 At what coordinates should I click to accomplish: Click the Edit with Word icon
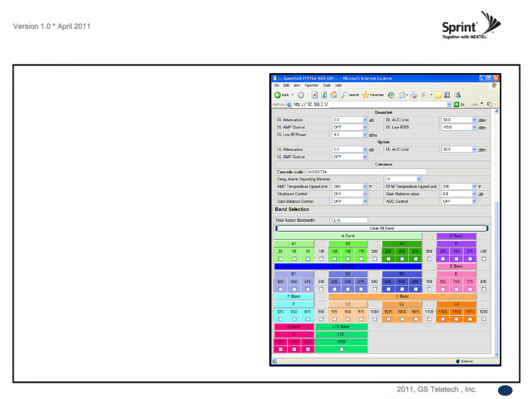click(x=424, y=95)
